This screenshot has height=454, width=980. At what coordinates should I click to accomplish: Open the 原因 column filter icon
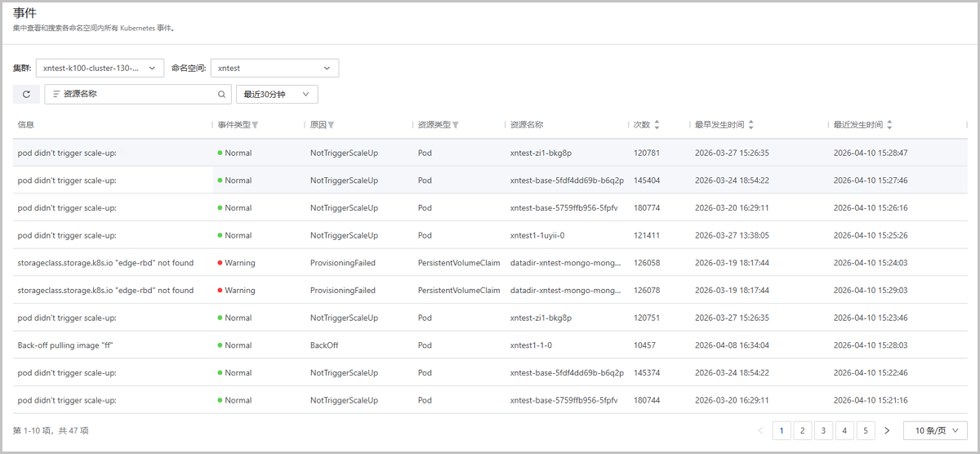pyautogui.click(x=331, y=126)
